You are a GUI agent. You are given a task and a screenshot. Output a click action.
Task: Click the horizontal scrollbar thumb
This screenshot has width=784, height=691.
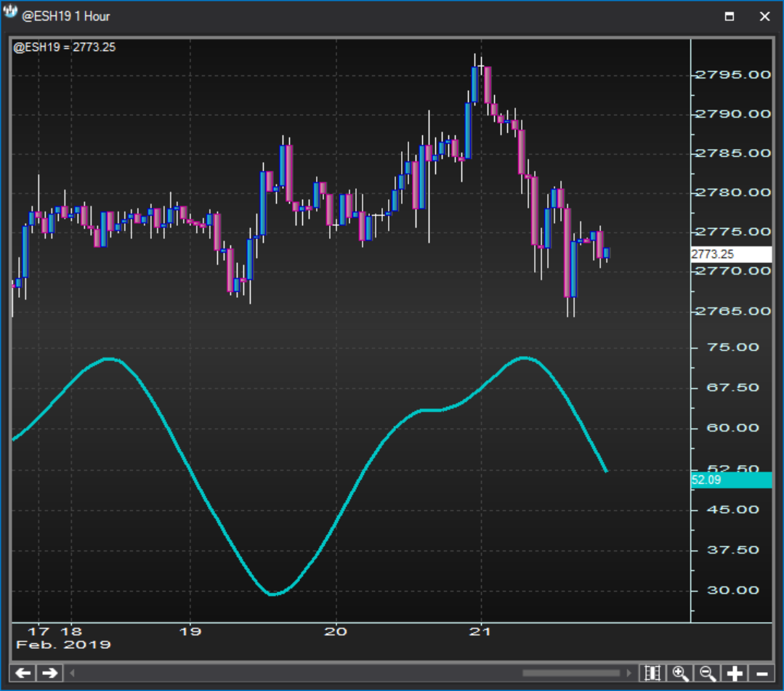[570, 673]
